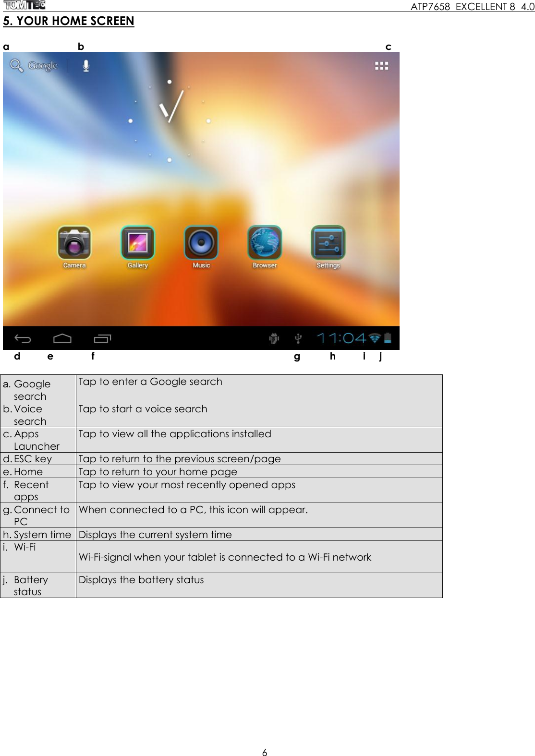Image resolution: width=535 pixels, height=756 pixels.
Task: Open the Apps Launcher grid icon
Action: pos(381,66)
